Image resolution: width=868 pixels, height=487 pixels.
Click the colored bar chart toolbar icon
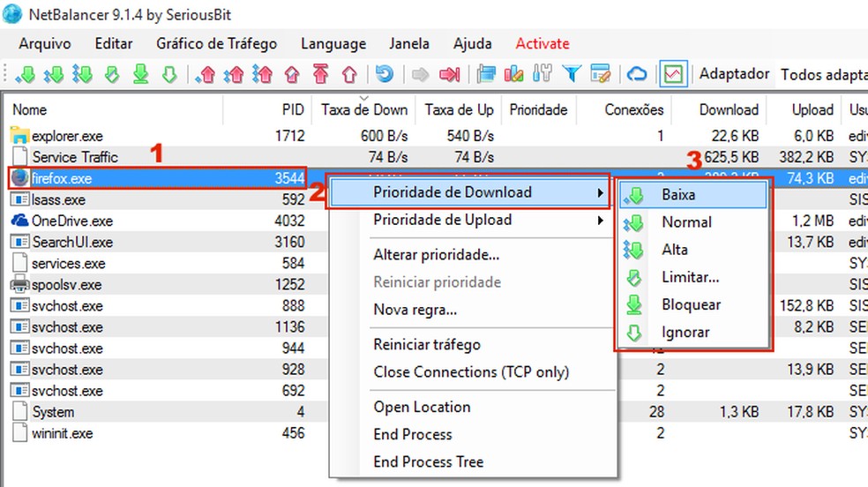click(x=514, y=73)
